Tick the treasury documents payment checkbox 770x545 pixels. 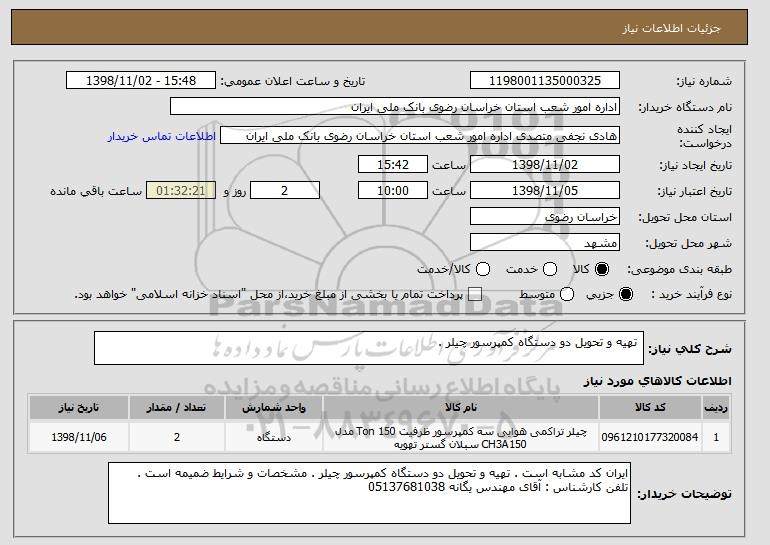(474, 294)
